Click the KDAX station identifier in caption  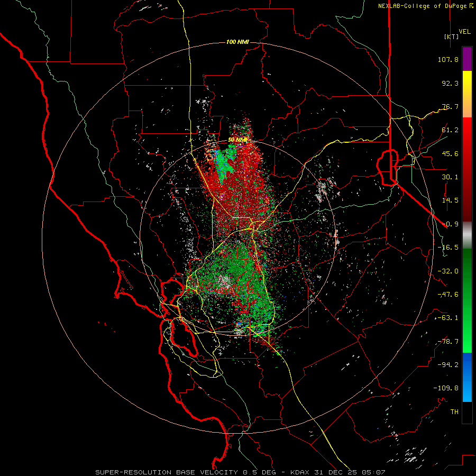point(299,472)
